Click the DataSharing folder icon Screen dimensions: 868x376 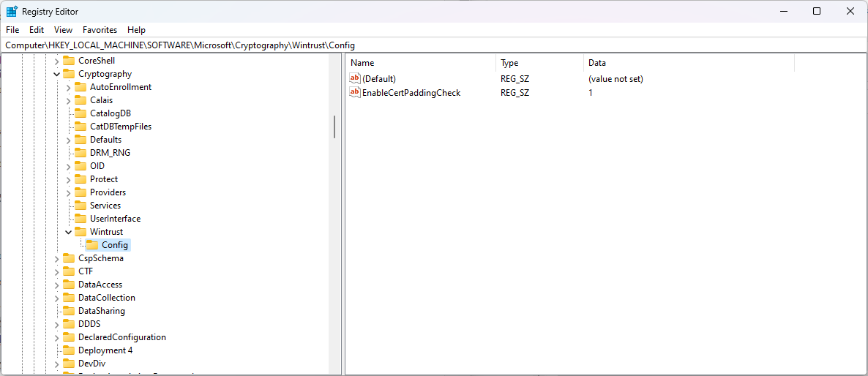point(69,311)
